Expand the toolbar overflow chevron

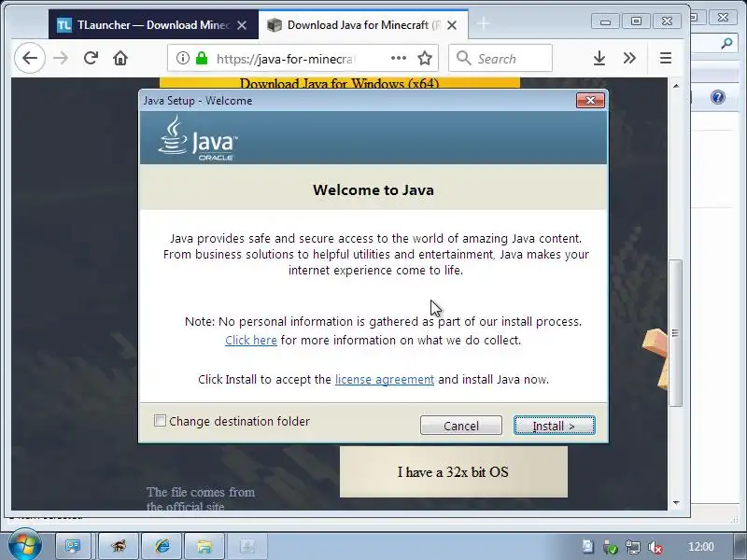click(629, 58)
